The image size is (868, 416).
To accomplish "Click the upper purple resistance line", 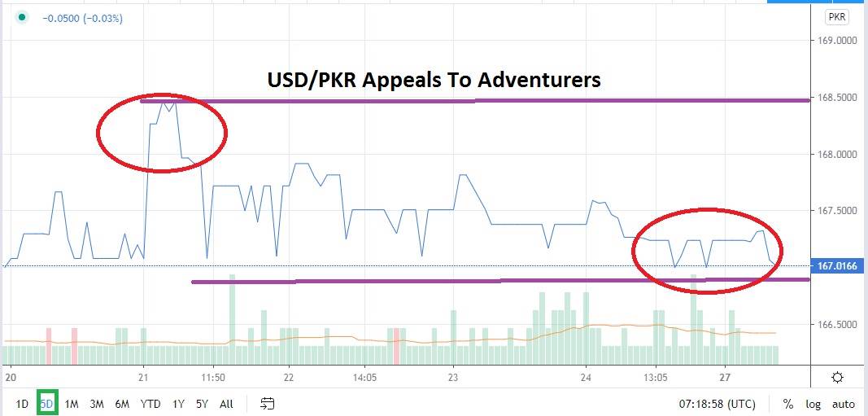I will tap(569, 100).
